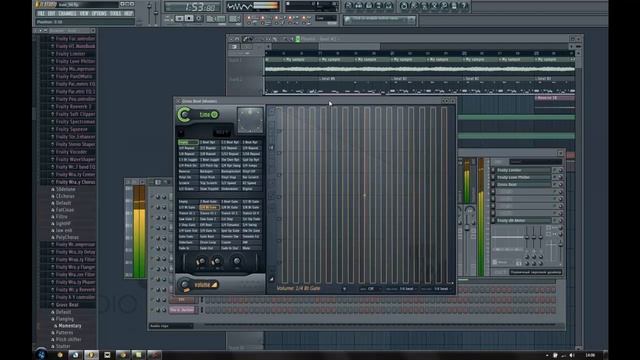Open the Windows Start button
Viewport: 640px width, 360px height.
coord(41,355)
